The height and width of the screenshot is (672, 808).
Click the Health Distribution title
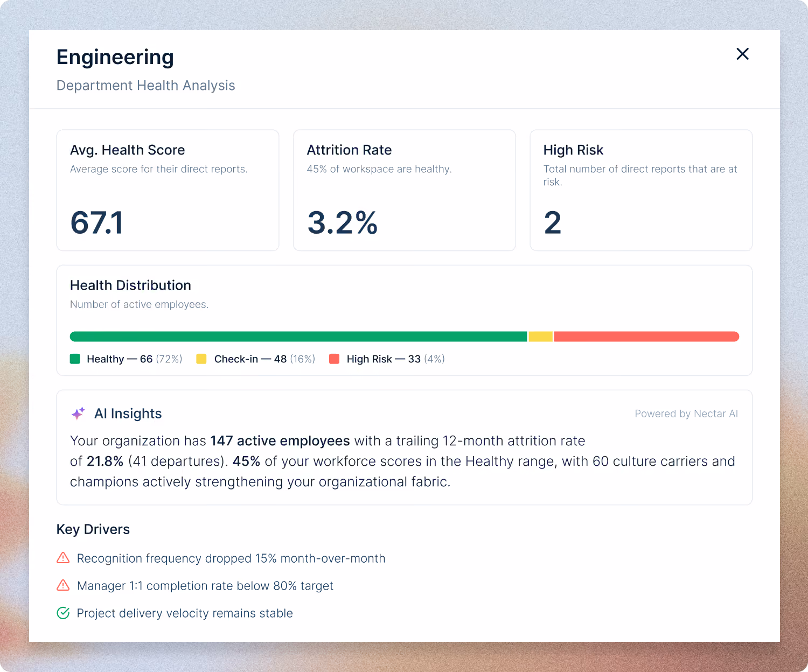(x=130, y=285)
